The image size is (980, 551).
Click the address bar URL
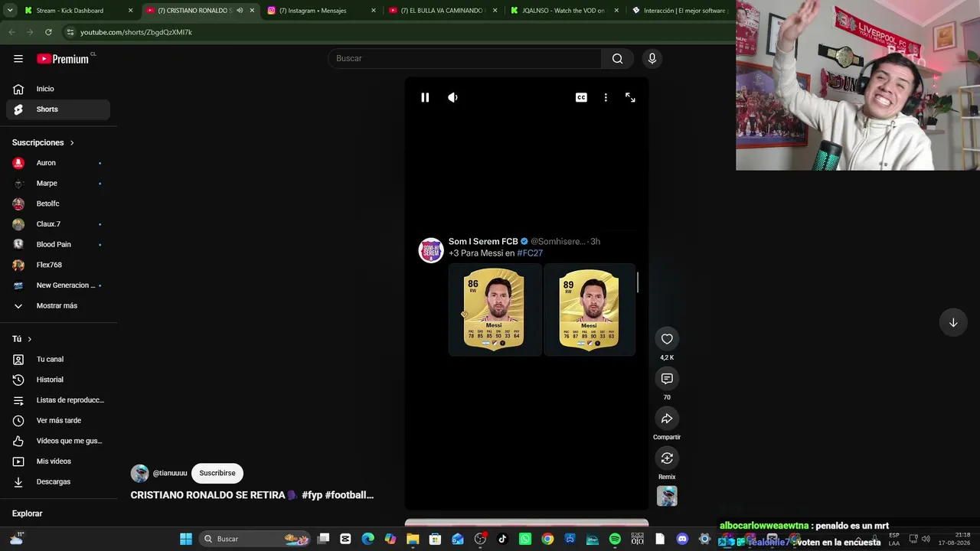[136, 32]
